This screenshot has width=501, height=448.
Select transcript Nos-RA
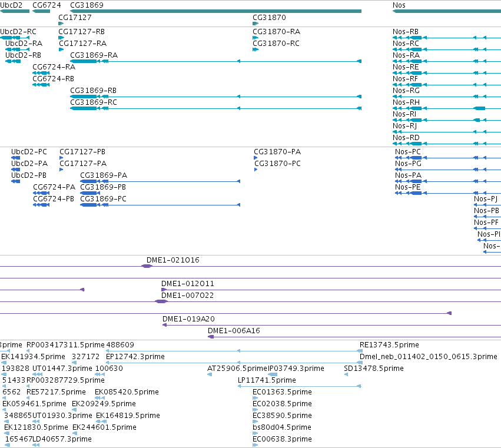(x=406, y=55)
